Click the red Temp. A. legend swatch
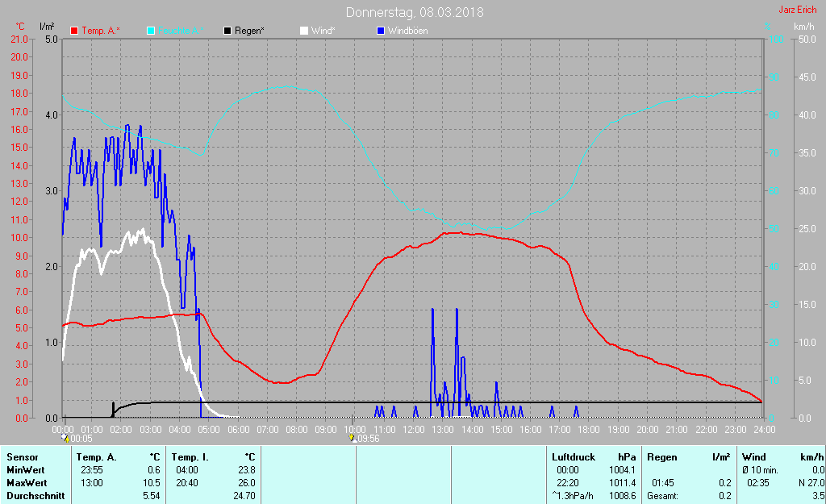 pos(74,31)
